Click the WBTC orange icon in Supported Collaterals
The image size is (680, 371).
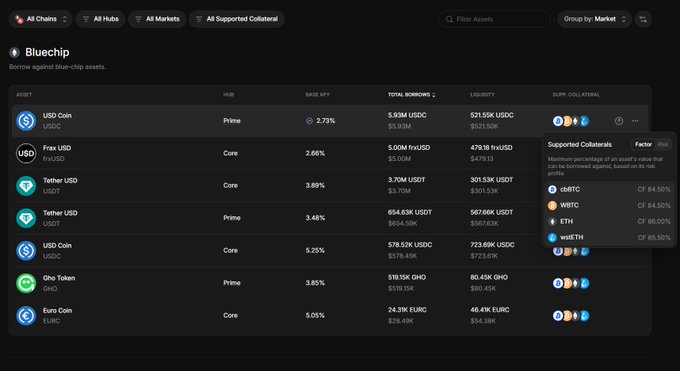point(552,206)
